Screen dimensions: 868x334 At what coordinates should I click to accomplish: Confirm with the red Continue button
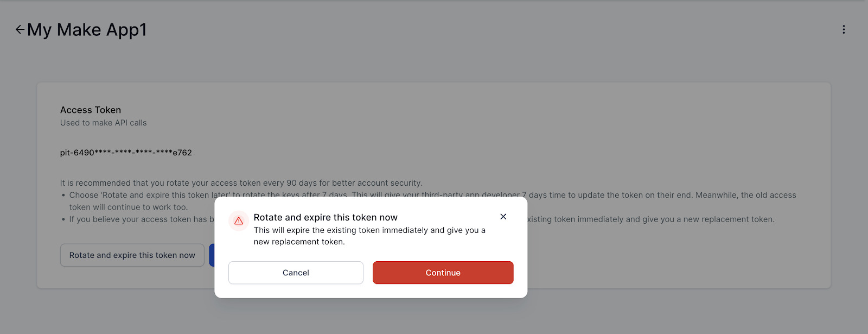[443, 273]
